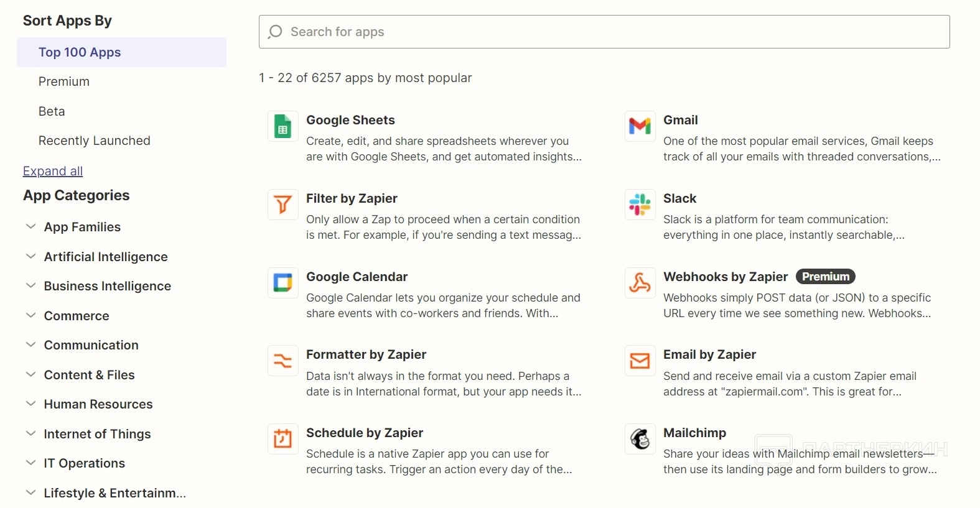Click the Webhooks by Zapier icon
Image resolution: width=980 pixels, height=508 pixels.
pos(640,283)
